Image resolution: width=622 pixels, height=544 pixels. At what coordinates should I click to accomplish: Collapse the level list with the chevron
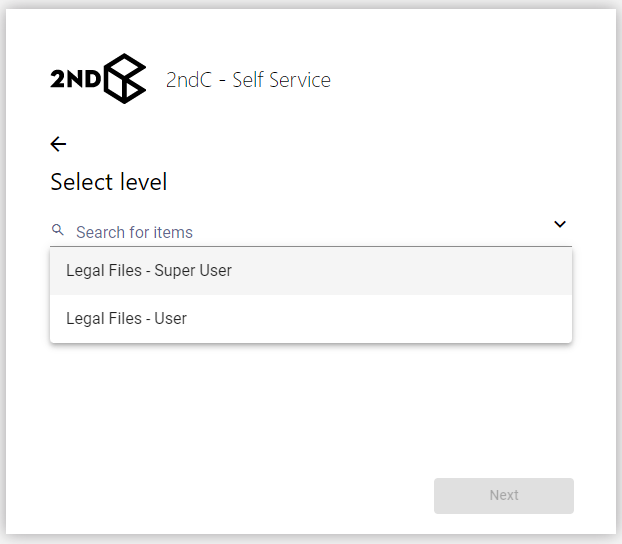click(x=560, y=224)
